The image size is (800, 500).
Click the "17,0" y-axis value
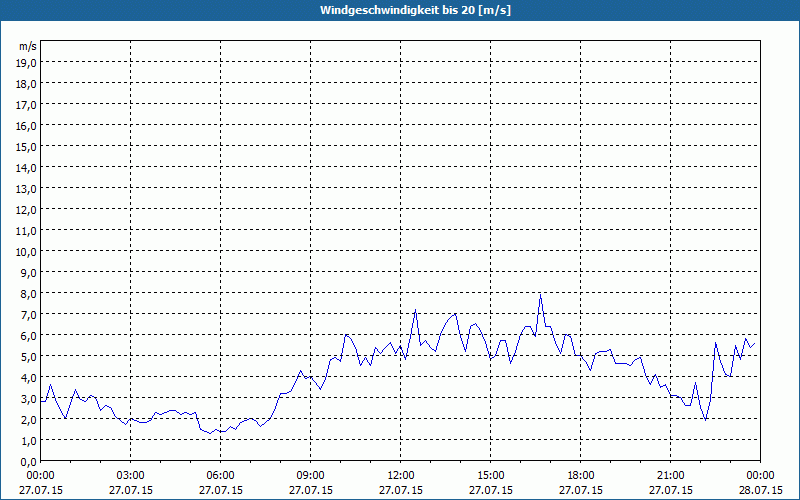[26, 105]
